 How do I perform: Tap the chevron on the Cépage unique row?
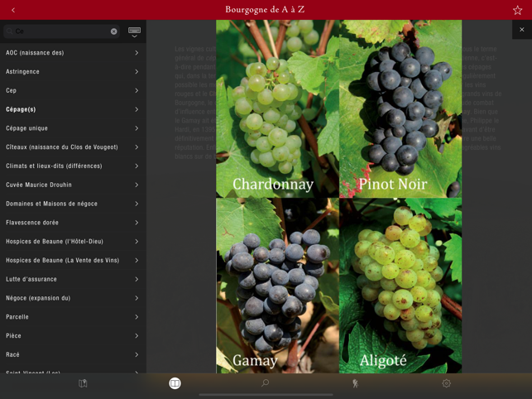click(x=137, y=128)
